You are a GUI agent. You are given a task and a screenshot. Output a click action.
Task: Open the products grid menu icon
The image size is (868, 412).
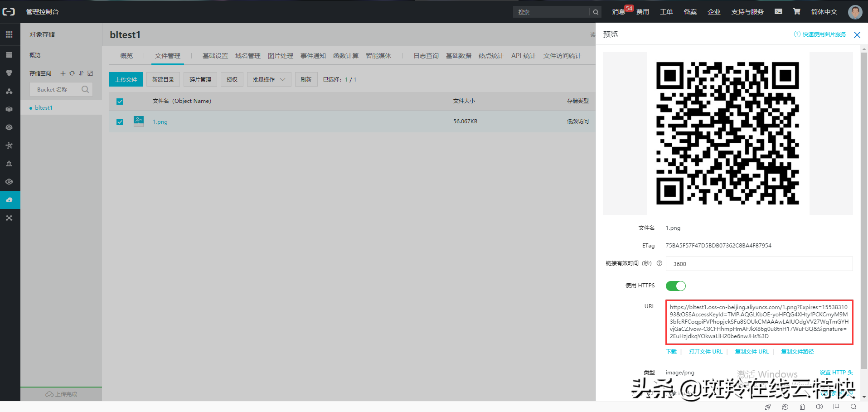(9, 34)
